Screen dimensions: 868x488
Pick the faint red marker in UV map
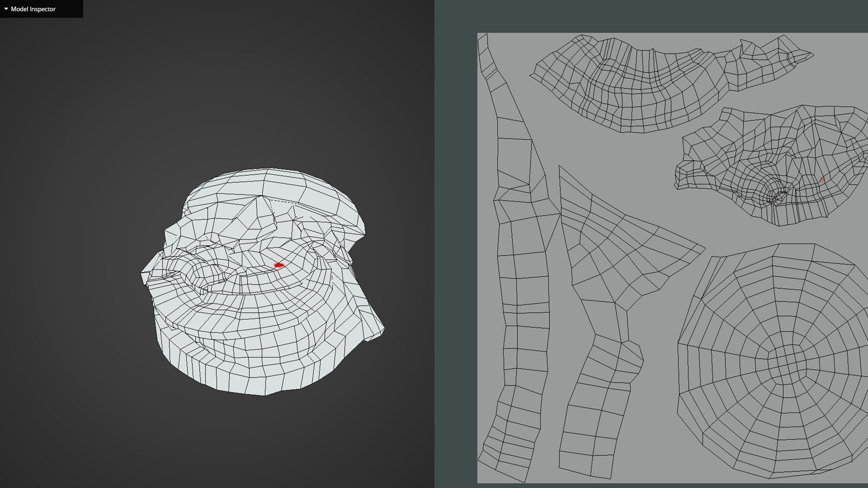[822, 180]
